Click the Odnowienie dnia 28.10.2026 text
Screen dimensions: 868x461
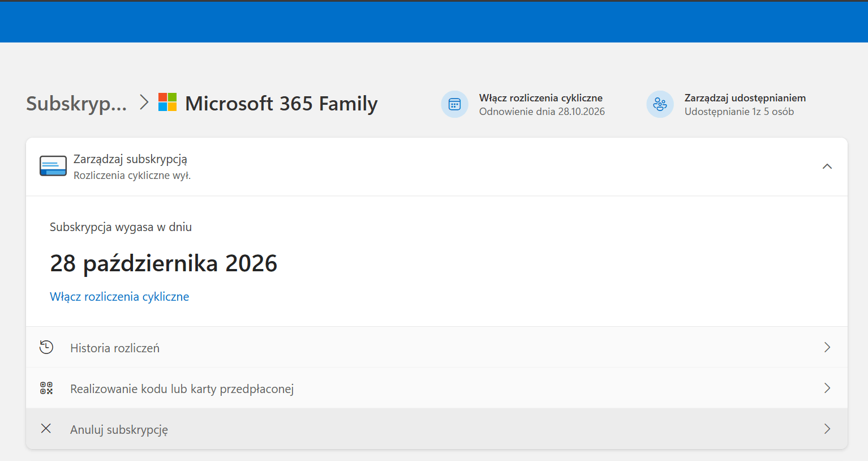pyautogui.click(x=542, y=112)
